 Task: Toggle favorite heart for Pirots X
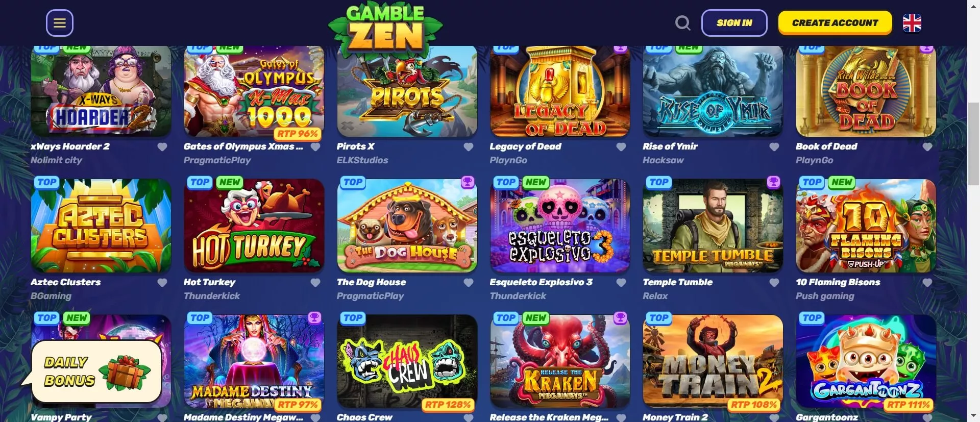point(469,147)
